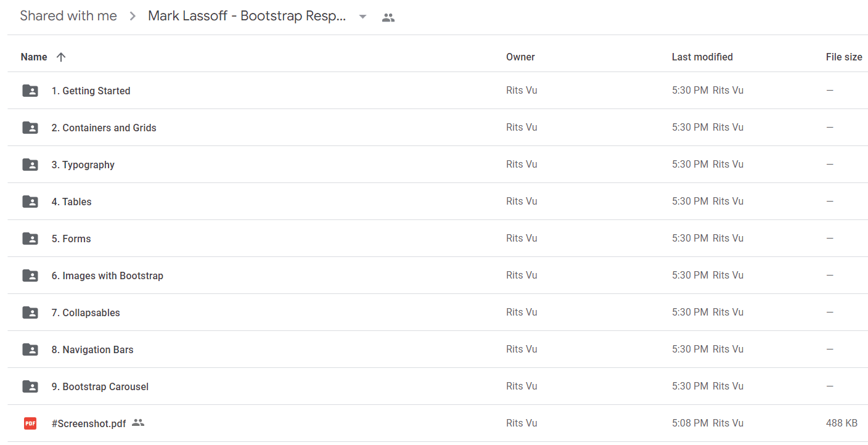Screen dimensions: 868x445
Task: Click the shared people icon next to #Screenshot.pdf
Action: point(138,423)
